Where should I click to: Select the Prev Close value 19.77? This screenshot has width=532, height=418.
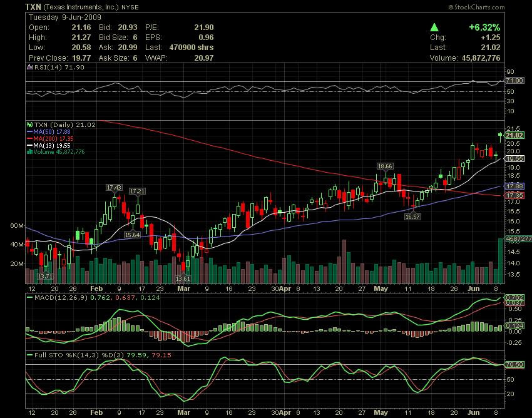[81, 58]
